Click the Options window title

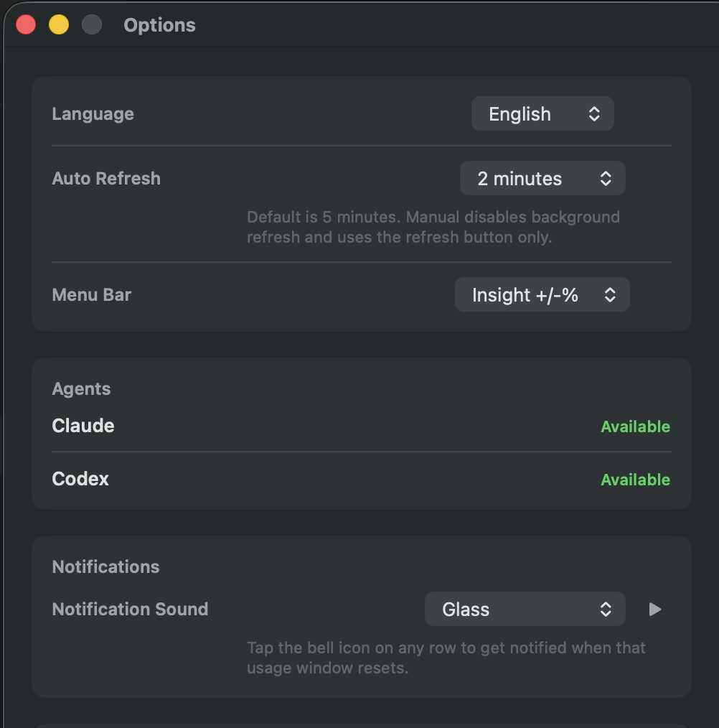click(x=159, y=24)
